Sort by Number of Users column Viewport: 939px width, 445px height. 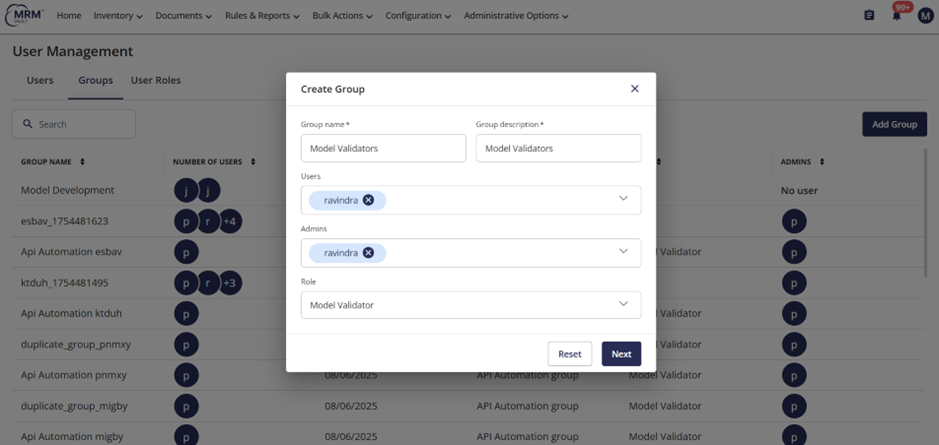(254, 162)
